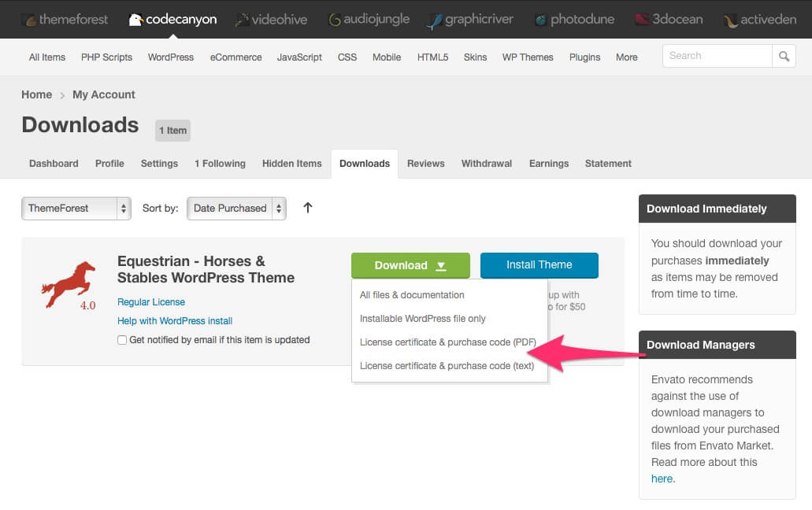Screen dimensions: 812x510
Task: Open the Date Purchased sort dropdown
Action: (x=236, y=209)
